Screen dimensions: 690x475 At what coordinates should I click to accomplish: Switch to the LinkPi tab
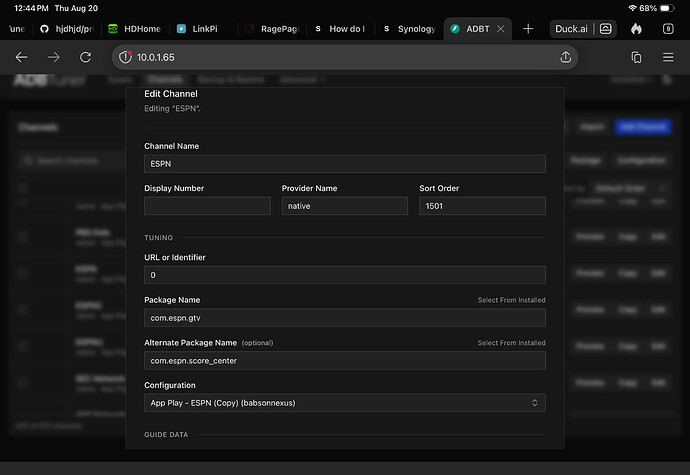[203, 29]
